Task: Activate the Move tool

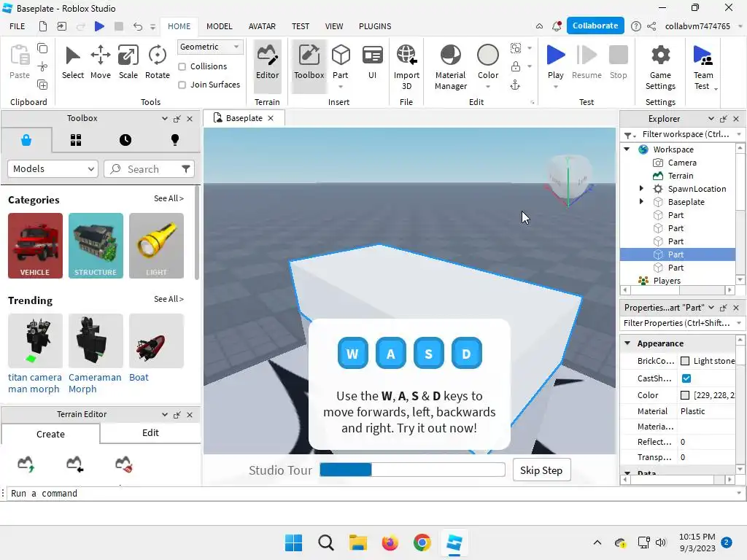Action: [101, 63]
